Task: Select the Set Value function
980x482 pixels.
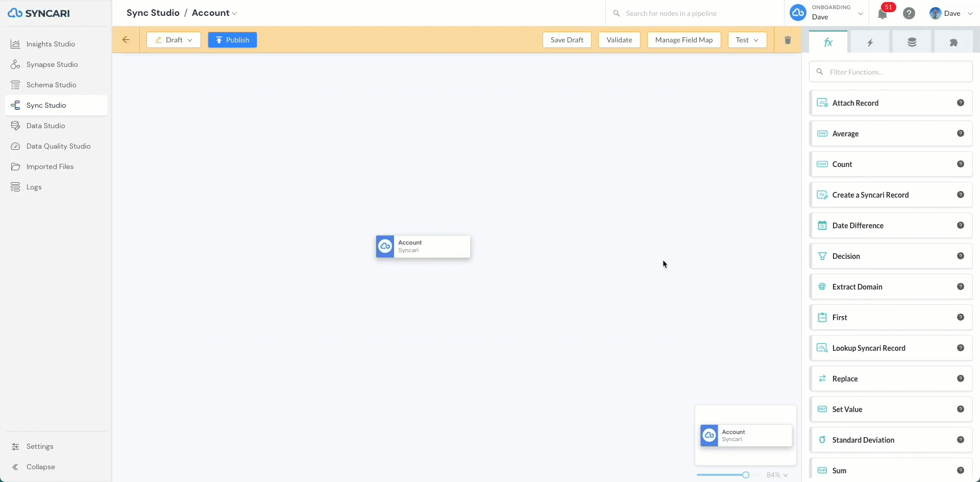Action: pyautogui.click(x=891, y=409)
